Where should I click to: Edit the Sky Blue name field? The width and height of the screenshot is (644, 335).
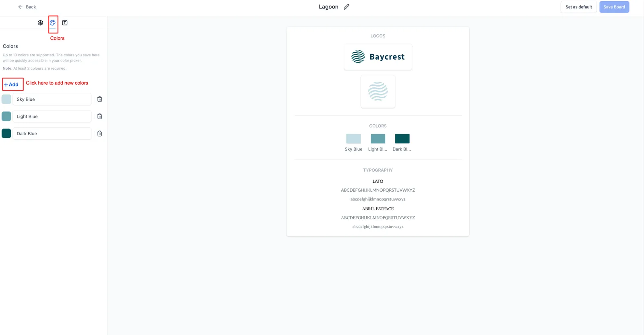52,99
